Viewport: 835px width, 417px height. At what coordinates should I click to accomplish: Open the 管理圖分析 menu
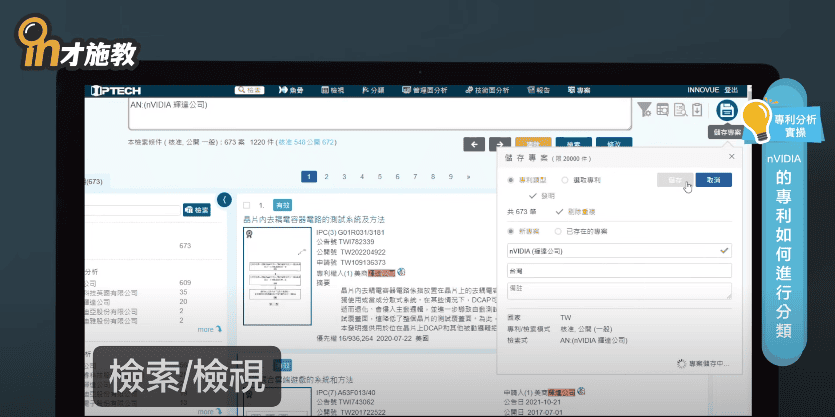tap(434, 90)
